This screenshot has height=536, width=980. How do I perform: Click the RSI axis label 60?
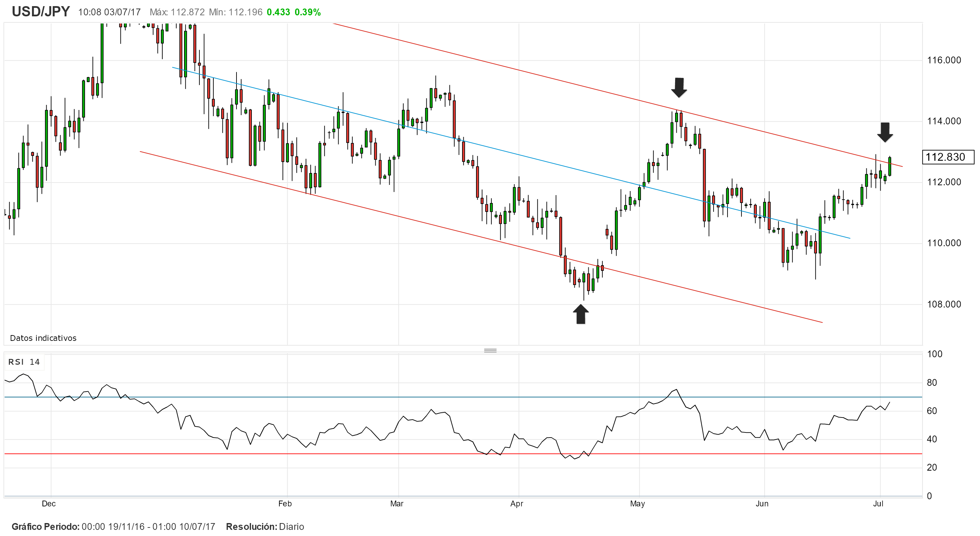pyautogui.click(x=932, y=411)
